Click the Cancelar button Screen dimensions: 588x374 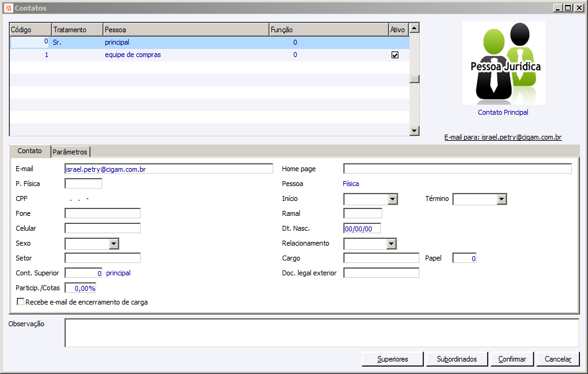point(558,359)
